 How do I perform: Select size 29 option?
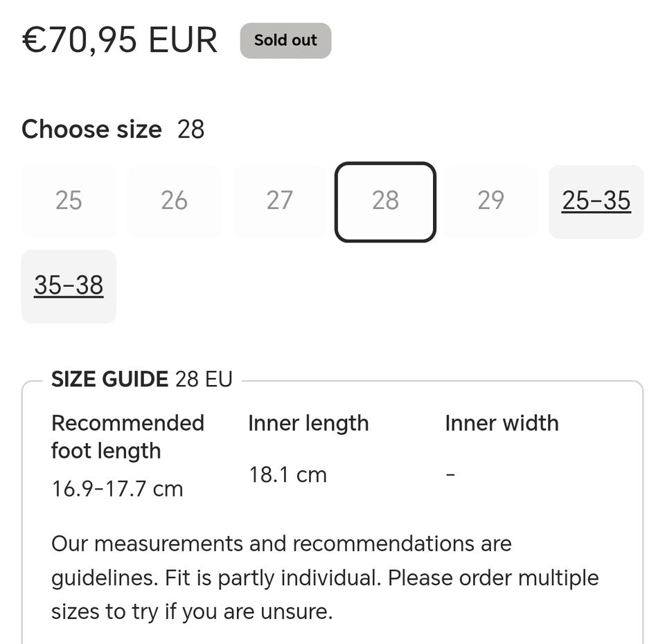(x=490, y=202)
